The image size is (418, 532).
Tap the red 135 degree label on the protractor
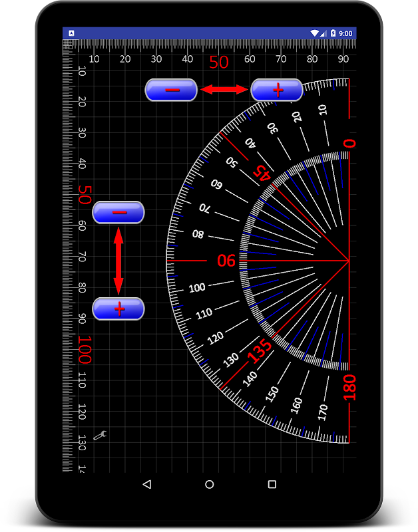click(260, 351)
